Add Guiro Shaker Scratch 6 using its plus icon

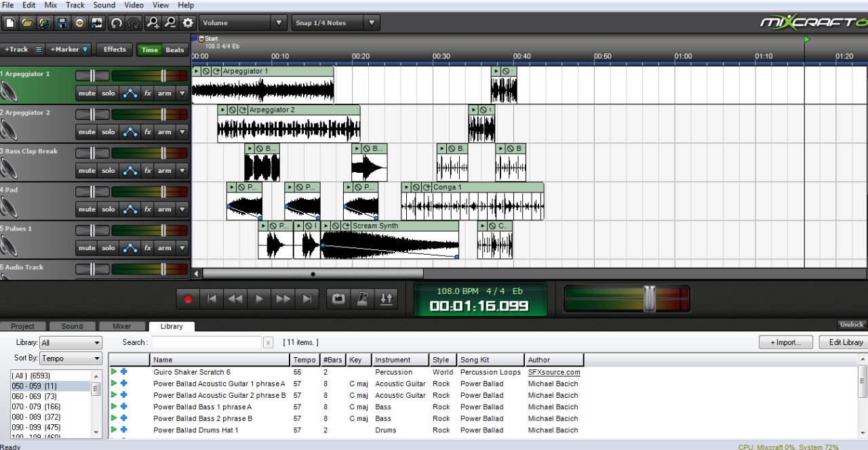click(123, 372)
